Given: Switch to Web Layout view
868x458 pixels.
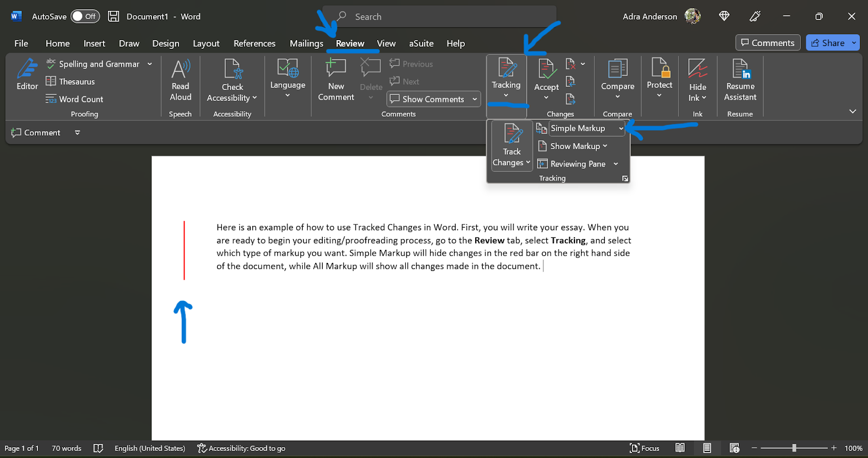Looking at the screenshot, I should pyautogui.click(x=735, y=448).
